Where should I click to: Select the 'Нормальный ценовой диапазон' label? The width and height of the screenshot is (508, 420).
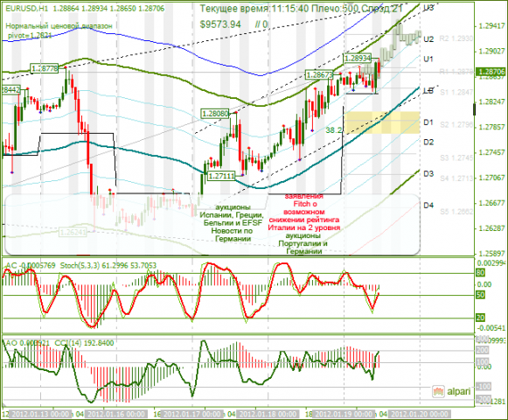(59, 26)
